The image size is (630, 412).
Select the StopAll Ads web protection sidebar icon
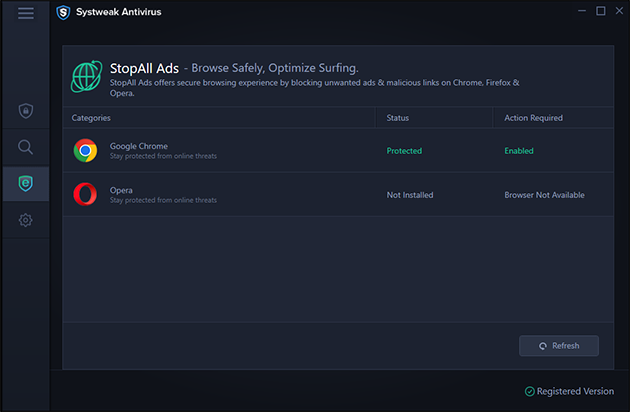point(25,183)
